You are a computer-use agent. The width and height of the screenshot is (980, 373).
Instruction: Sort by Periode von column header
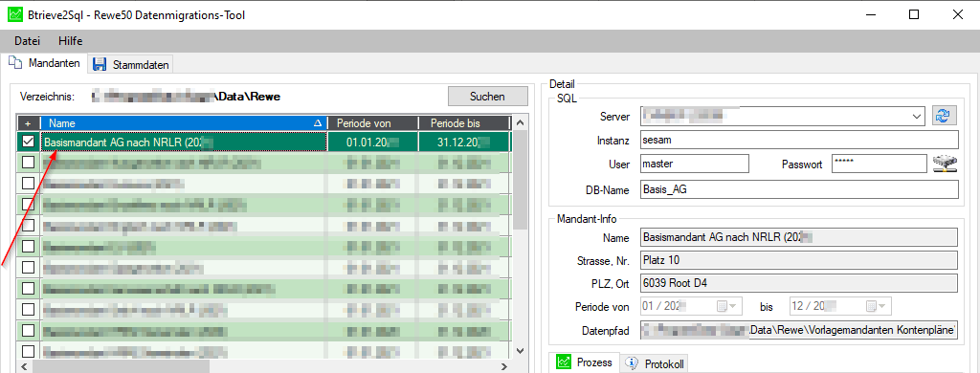click(372, 123)
